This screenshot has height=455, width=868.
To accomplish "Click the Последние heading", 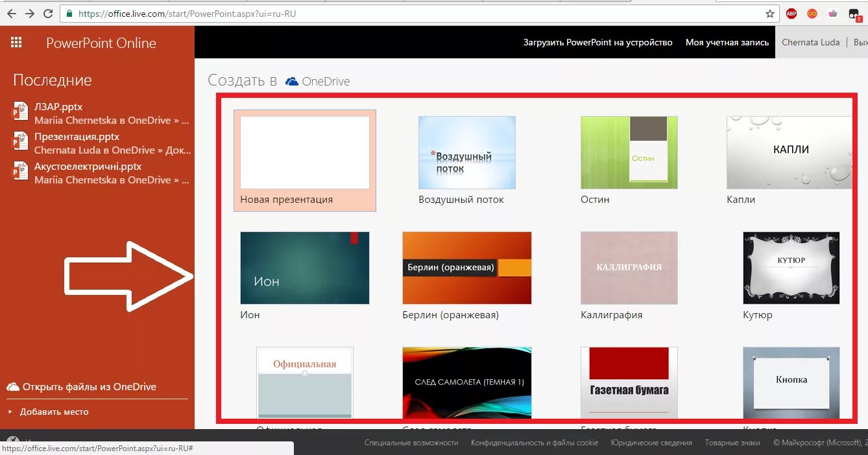I will (53, 80).
